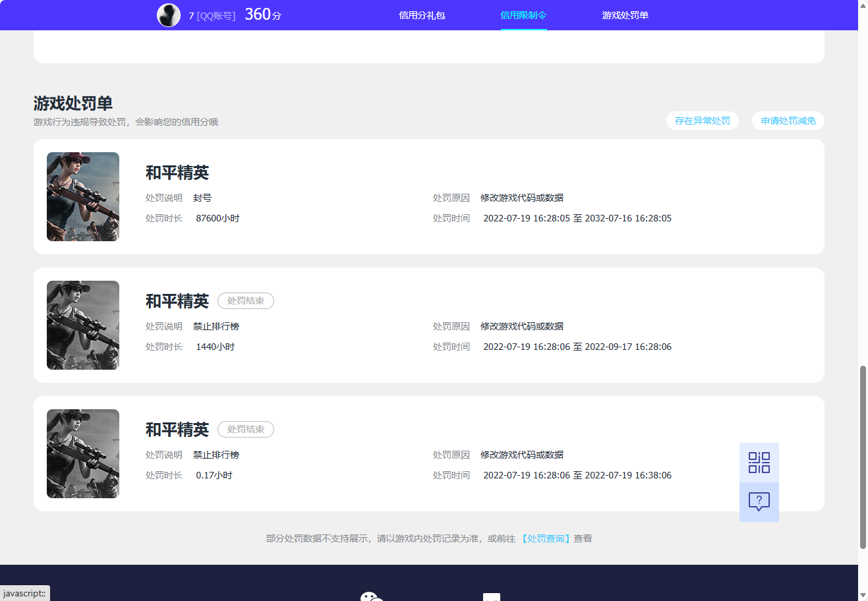Screen dimensions: 868x601
Task: Click the 封号 penalty description value
Action: pos(202,198)
